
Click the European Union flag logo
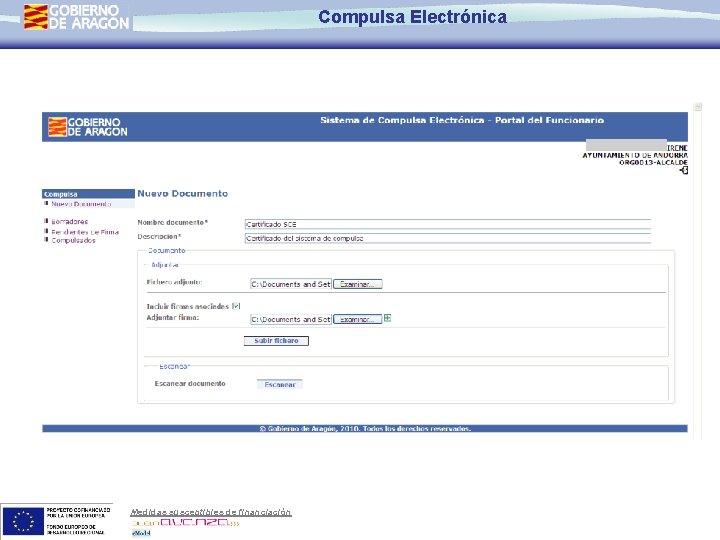point(23,521)
